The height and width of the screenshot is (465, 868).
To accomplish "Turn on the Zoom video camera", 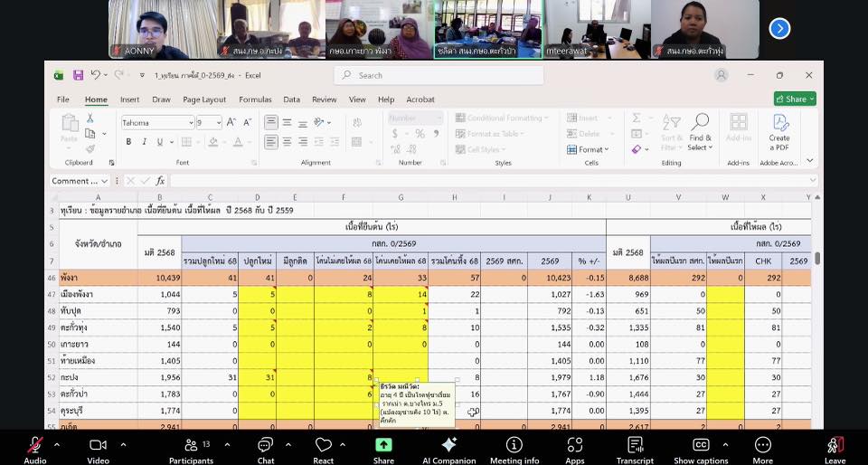I will point(99,445).
